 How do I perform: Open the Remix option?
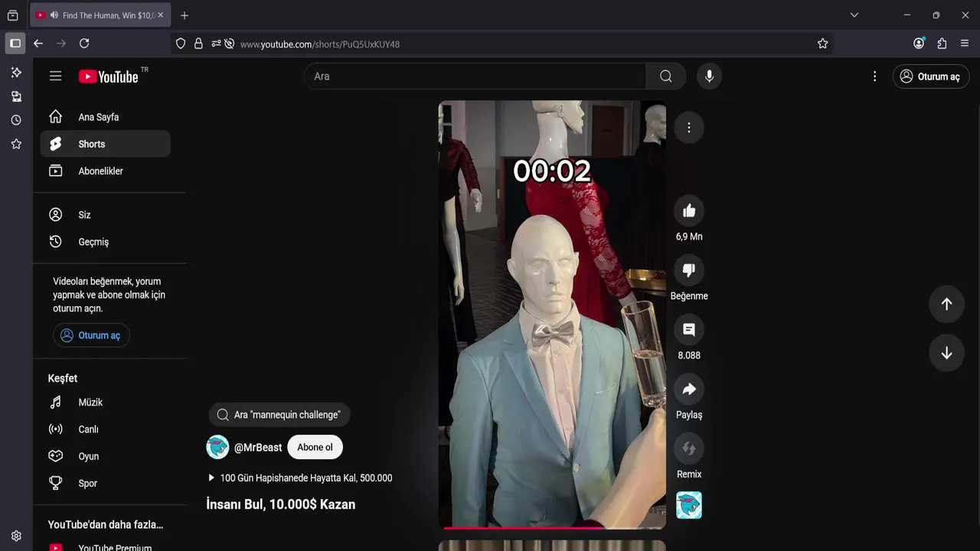pyautogui.click(x=689, y=448)
